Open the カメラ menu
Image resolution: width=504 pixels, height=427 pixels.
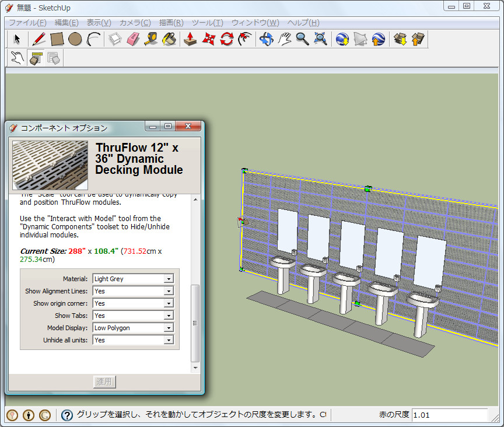point(134,23)
